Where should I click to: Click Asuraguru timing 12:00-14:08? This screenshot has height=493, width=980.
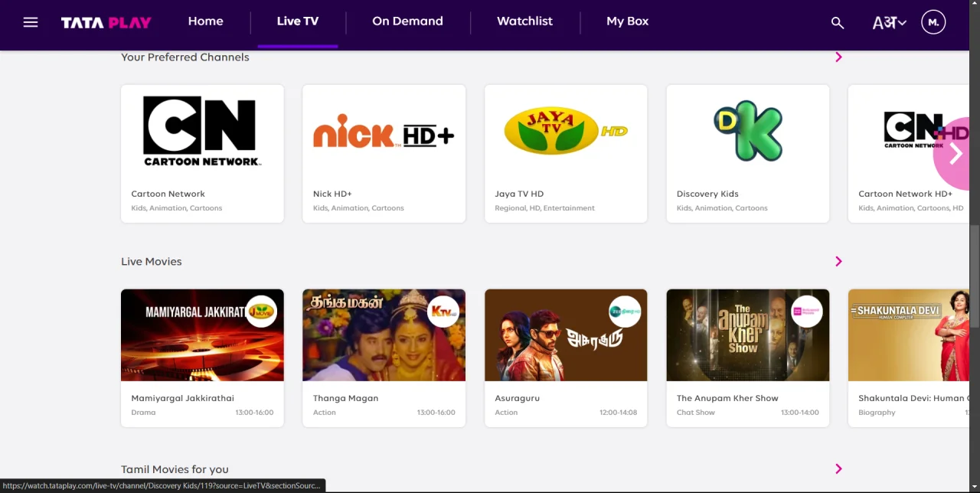618,413
